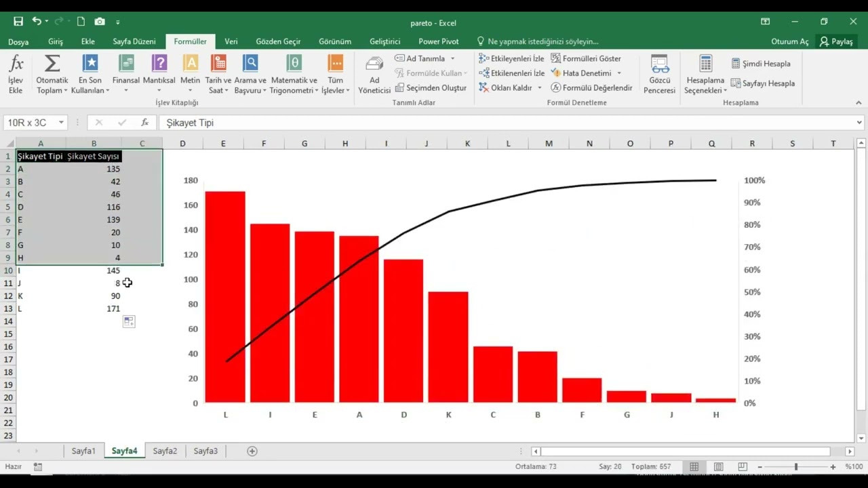Click the Otomatik Toplam sigma icon
The height and width of the screenshot is (488, 868).
click(x=52, y=64)
